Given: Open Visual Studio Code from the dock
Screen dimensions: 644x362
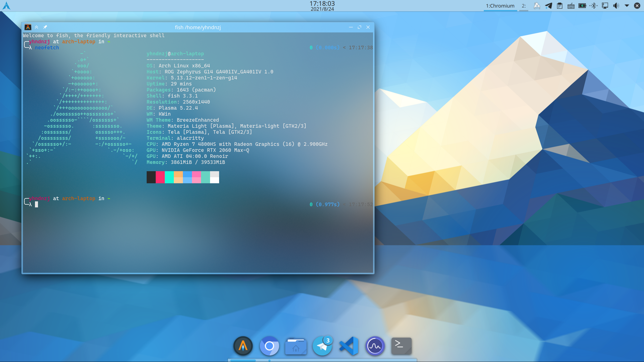Looking at the screenshot, I should [349, 346].
